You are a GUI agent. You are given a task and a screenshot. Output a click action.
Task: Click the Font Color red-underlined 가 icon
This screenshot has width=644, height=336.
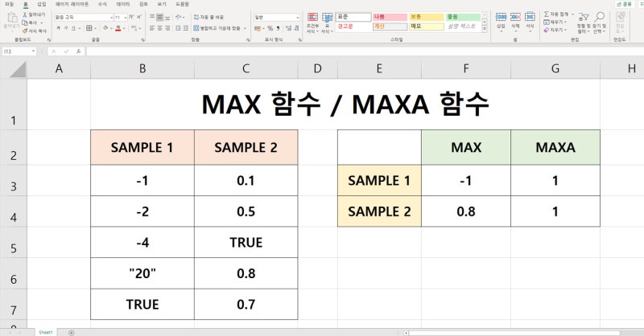pos(118,28)
